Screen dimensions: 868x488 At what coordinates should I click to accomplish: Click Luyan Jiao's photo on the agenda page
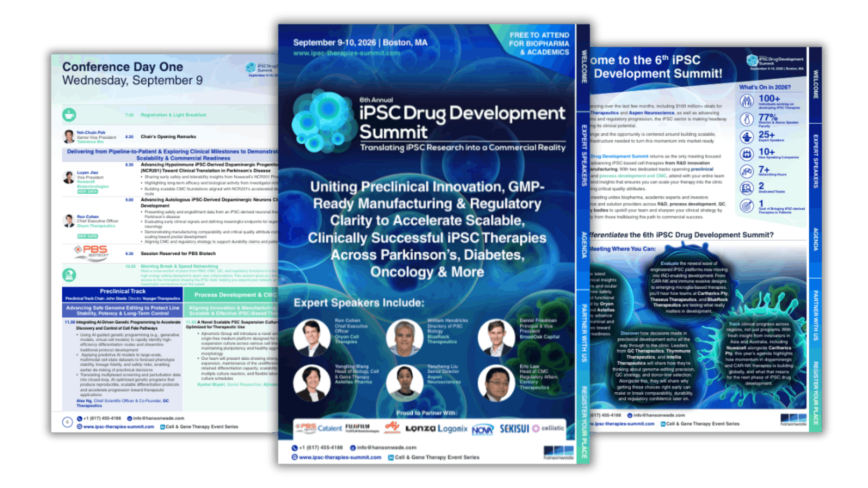point(69,177)
